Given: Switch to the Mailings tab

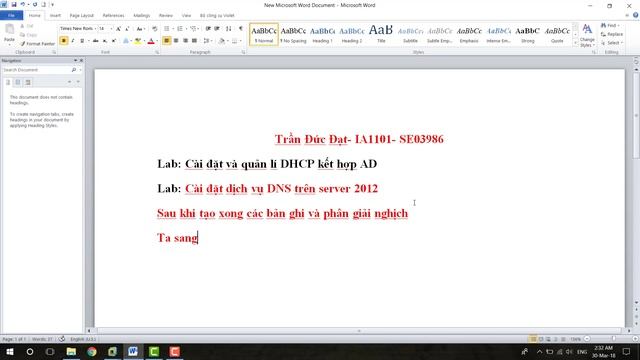Looking at the screenshot, I should (142, 16).
